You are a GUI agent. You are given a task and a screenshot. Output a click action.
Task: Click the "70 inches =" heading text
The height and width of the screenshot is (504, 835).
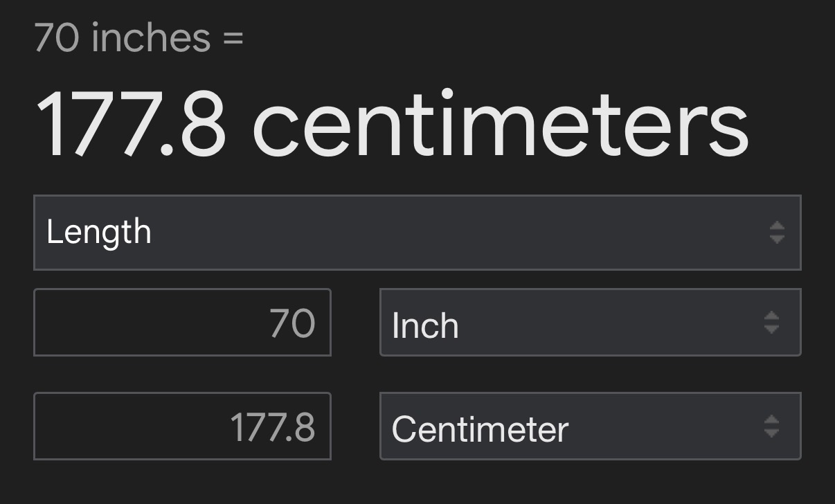[138, 37]
